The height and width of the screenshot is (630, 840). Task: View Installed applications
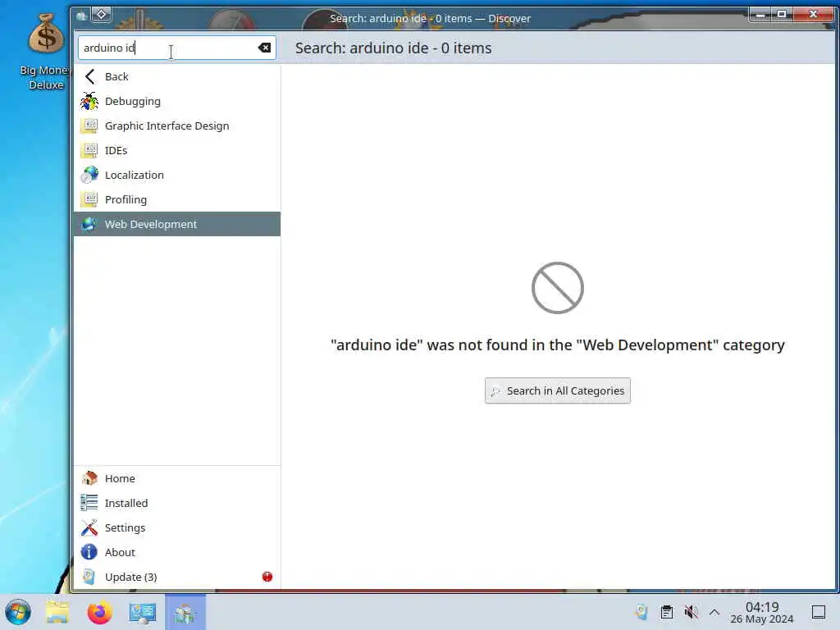(177, 503)
